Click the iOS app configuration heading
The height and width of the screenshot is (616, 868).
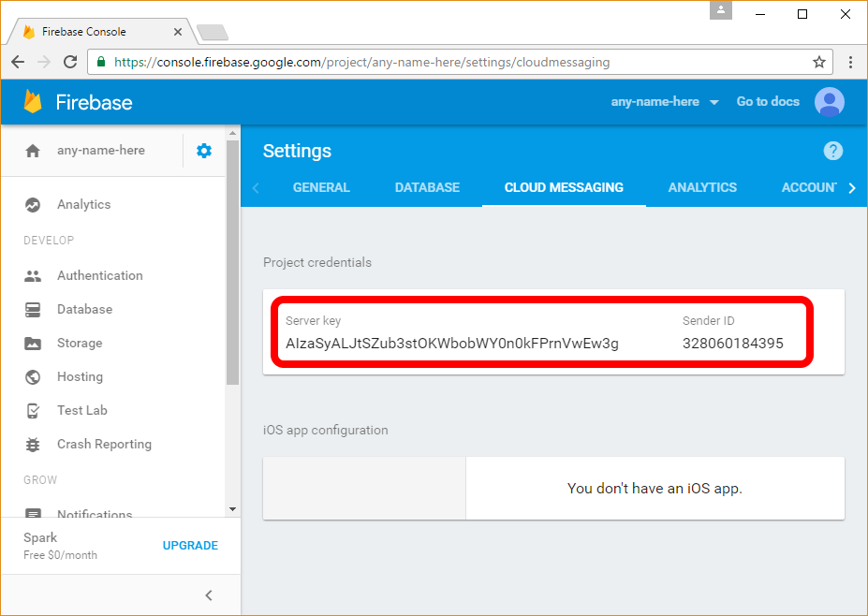tap(326, 430)
